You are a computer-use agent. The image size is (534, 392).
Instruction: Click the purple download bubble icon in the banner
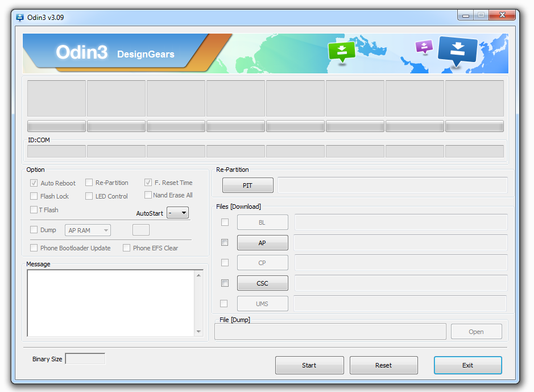tap(424, 47)
